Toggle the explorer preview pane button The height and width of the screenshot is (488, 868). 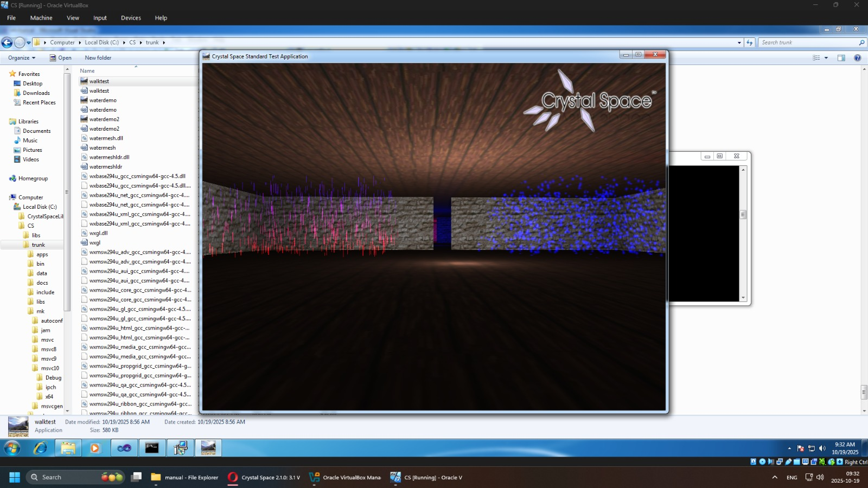pyautogui.click(x=841, y=58)
